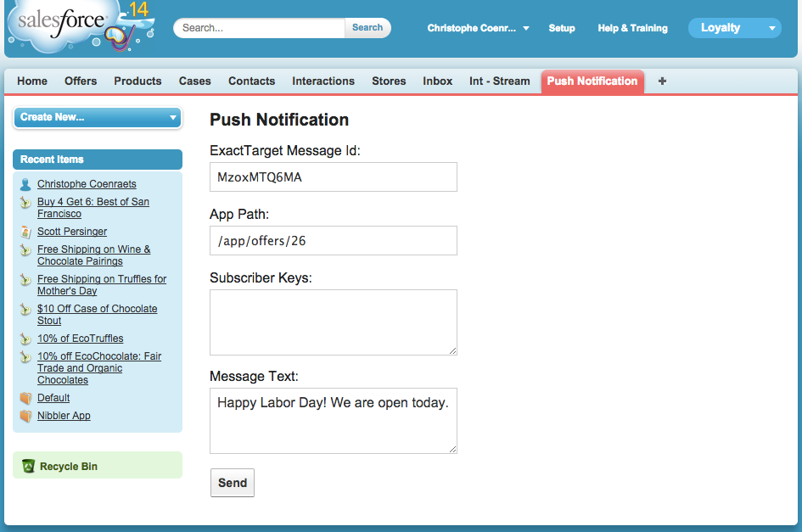
Task: Click the Push Notification page heading
Action: [279, 120]
